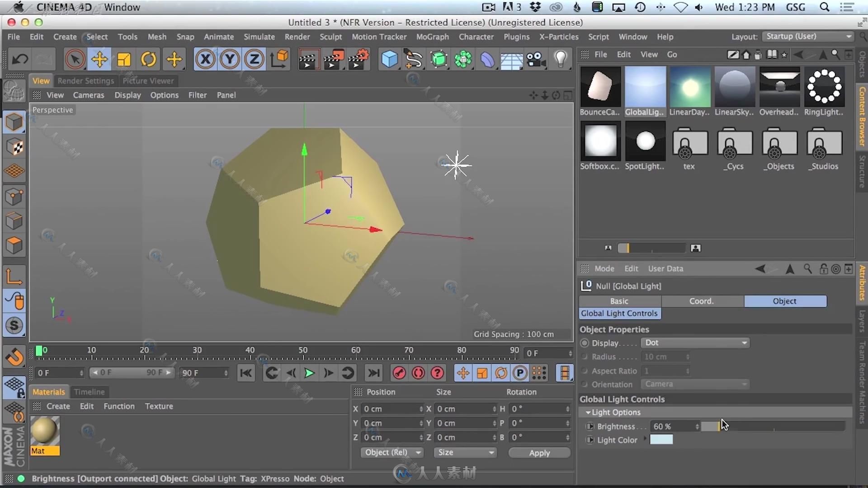This screenshot has height=488, width=868.
Task: Click the MoGraph menu item
Action: (x=432, y=36)
